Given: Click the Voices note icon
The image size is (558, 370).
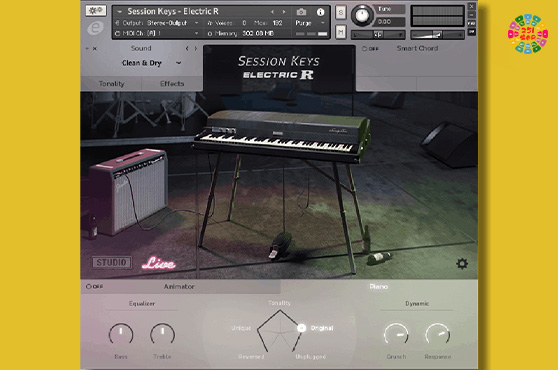Looking at the screenshot, I should (x=210, y=23).
